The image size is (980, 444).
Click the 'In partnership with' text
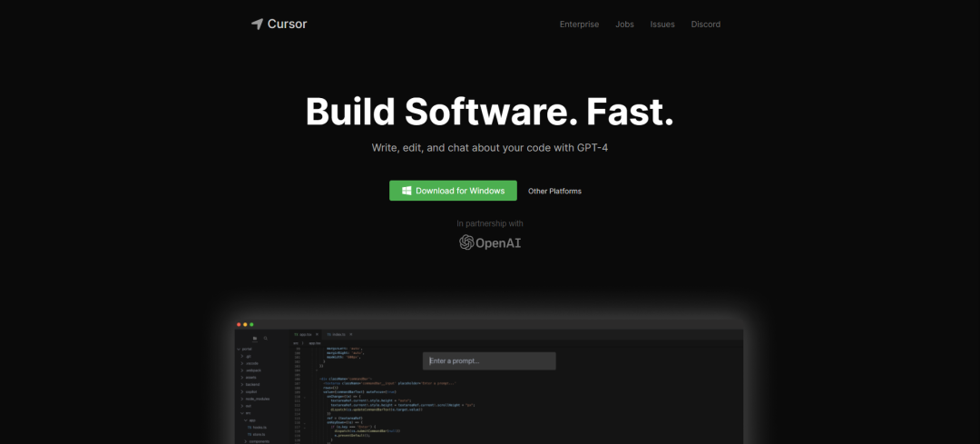[x=490, y=223]
